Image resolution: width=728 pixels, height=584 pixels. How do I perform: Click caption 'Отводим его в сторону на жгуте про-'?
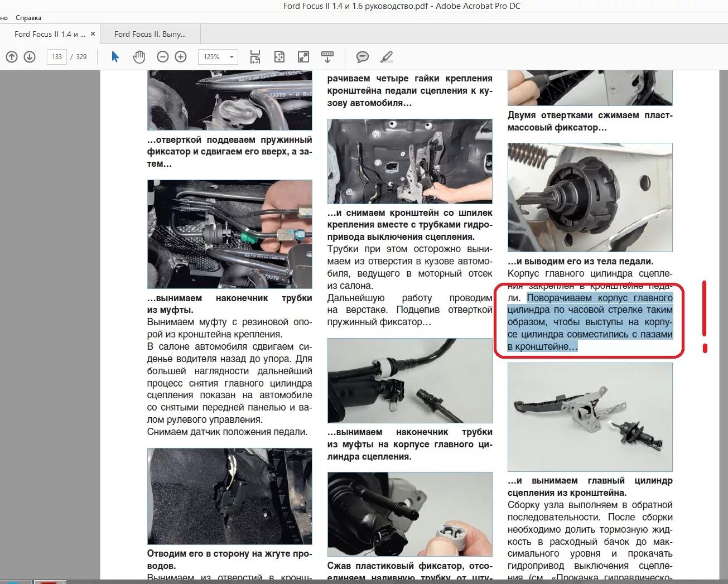click(x=230, y=554)
